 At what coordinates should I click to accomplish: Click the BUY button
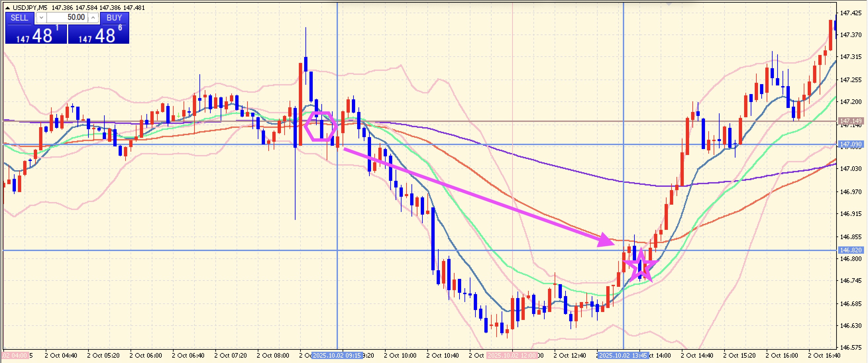[114, 18]
